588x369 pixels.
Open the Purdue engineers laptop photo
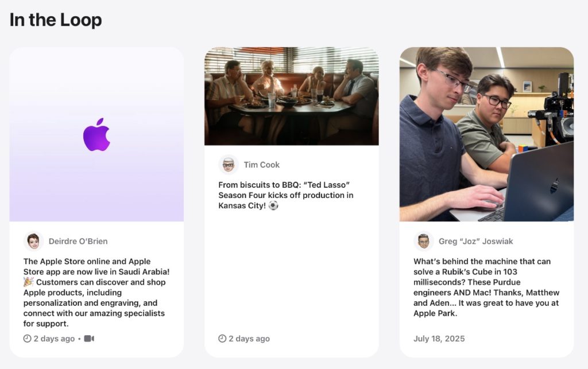tap(486, 134)
